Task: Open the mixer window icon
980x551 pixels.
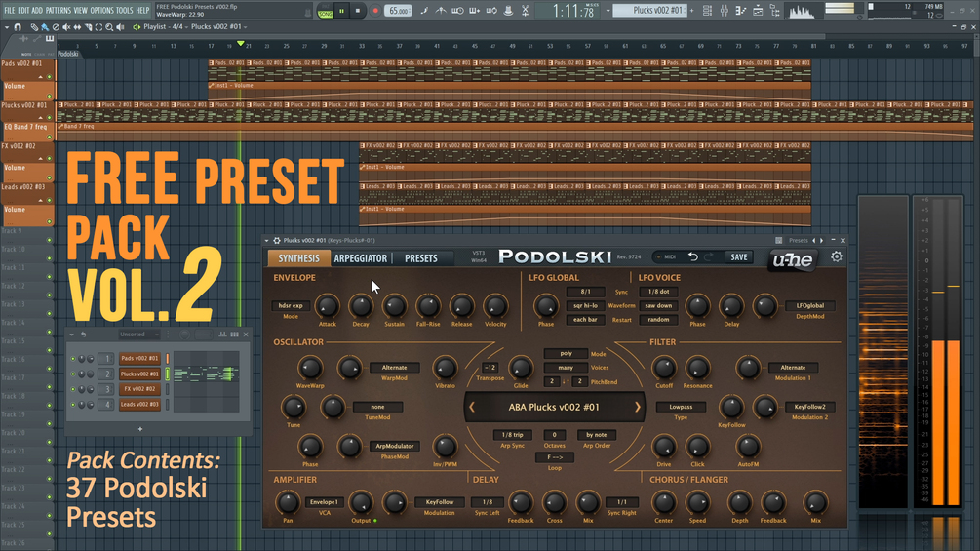Action: point(725,10)
